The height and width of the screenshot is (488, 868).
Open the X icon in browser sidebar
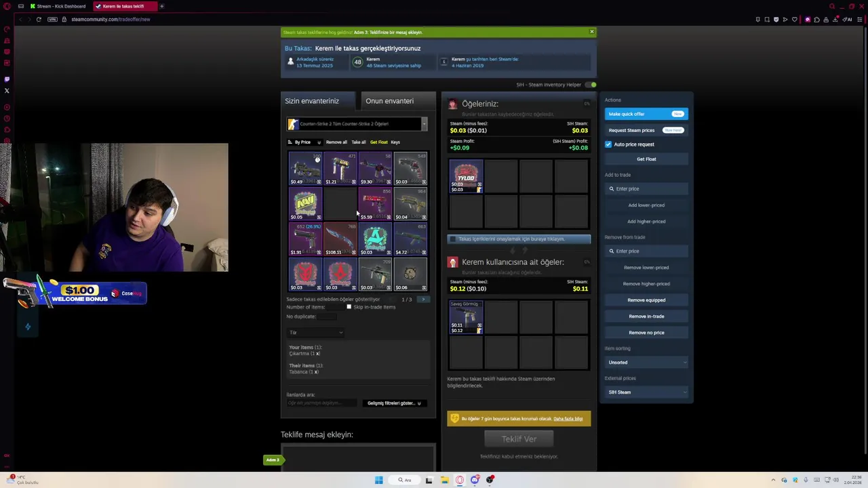pos(7,90)
